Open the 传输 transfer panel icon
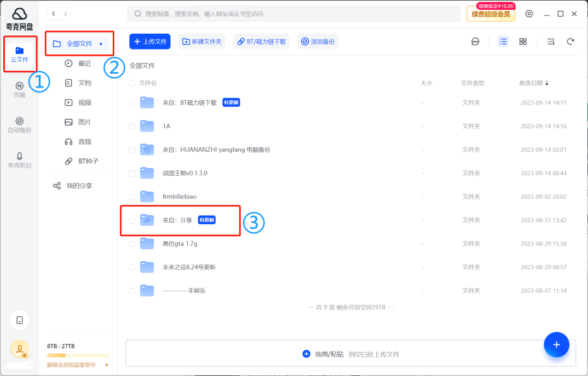588x376 pixels. [x=20, y=88]
